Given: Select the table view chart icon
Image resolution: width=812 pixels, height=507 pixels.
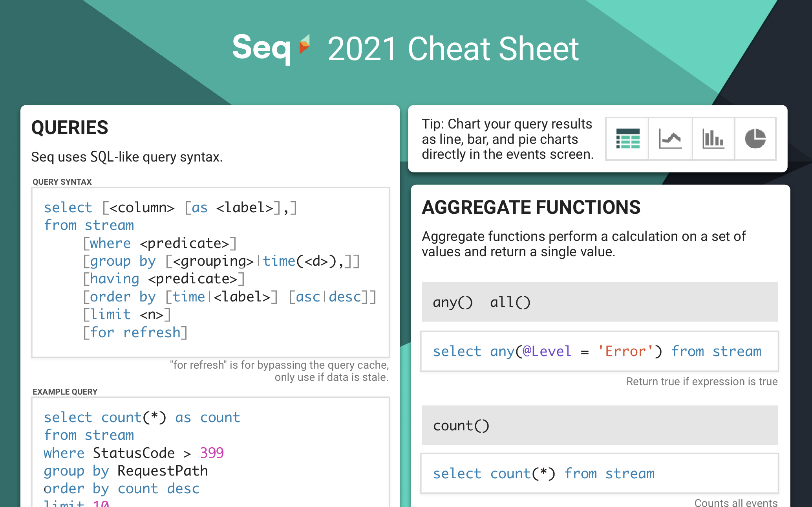Looking at the screenshot, I should point(627,139).
